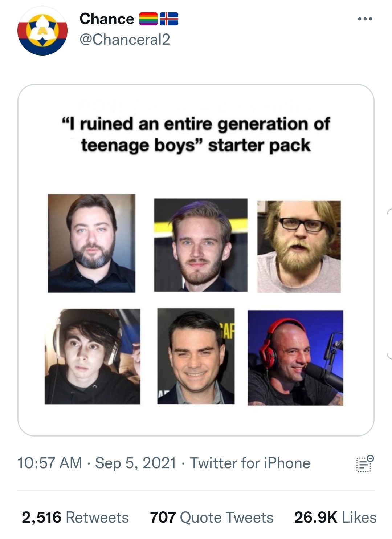Tap photo of man in red headphones

(295, 358)
